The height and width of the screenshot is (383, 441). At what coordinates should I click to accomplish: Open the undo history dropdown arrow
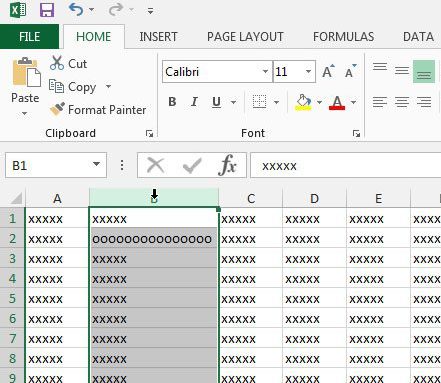point(91,10)
